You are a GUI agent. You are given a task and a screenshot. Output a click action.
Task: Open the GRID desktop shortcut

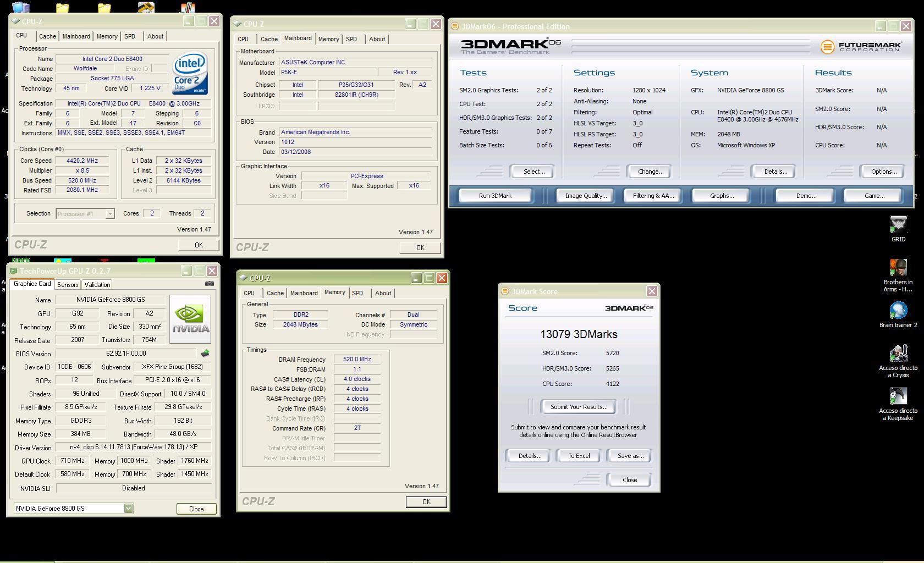click(x=898, y=229)
